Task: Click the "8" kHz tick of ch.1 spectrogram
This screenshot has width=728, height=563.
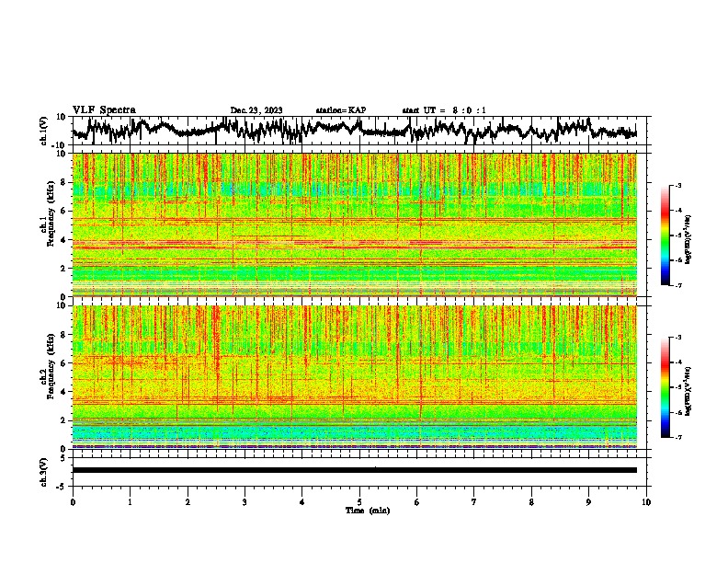Action: point(64,182)
